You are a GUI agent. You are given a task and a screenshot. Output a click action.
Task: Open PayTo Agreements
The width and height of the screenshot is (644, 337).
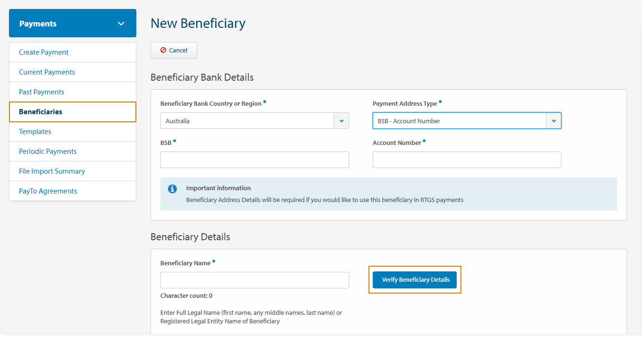(47, 191)
